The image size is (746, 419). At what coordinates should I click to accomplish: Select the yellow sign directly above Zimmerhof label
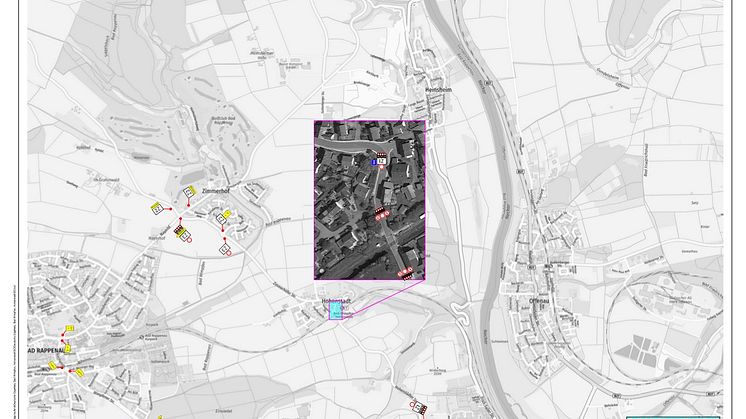point(188,190)
